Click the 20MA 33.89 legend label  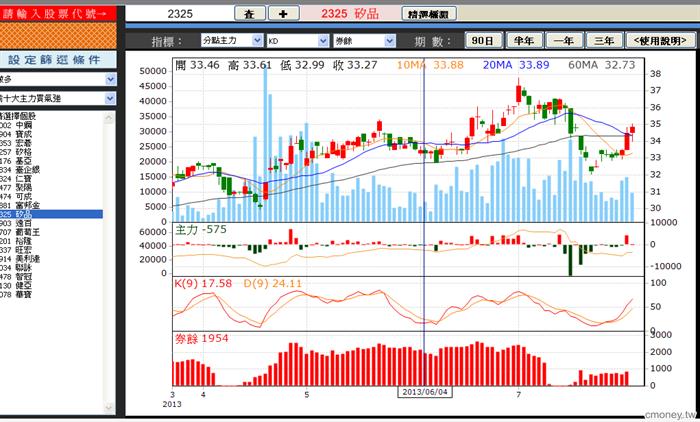[x=516, y=65]
